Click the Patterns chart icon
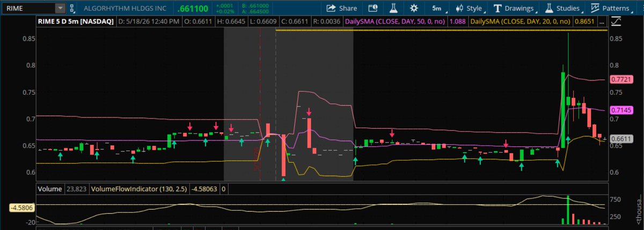The image size is (644, 230). [x=595, y=8]
